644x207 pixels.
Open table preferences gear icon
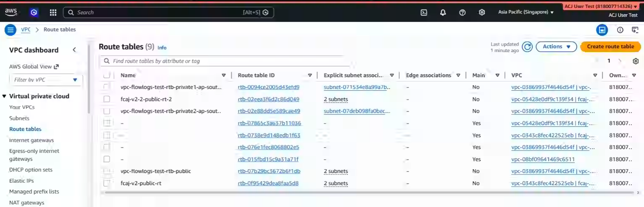click(636, 61)
